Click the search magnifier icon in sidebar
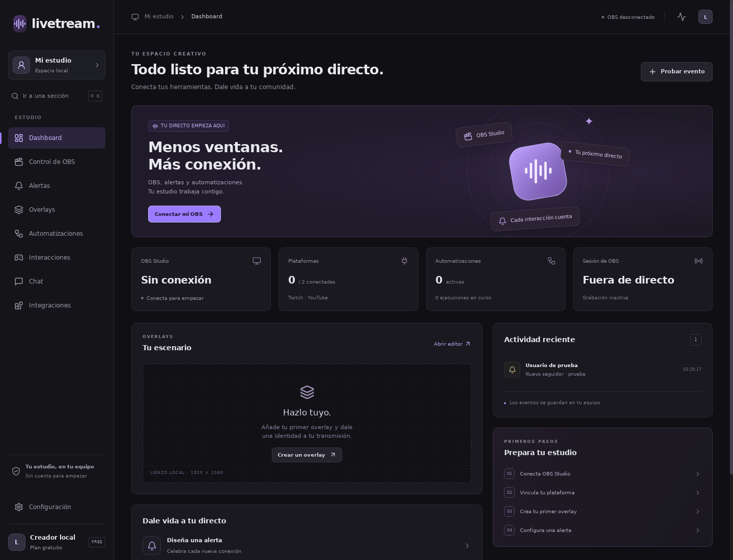Image resolution: width=733 pixels, height=560 pixels. click(x=15, y=96)
